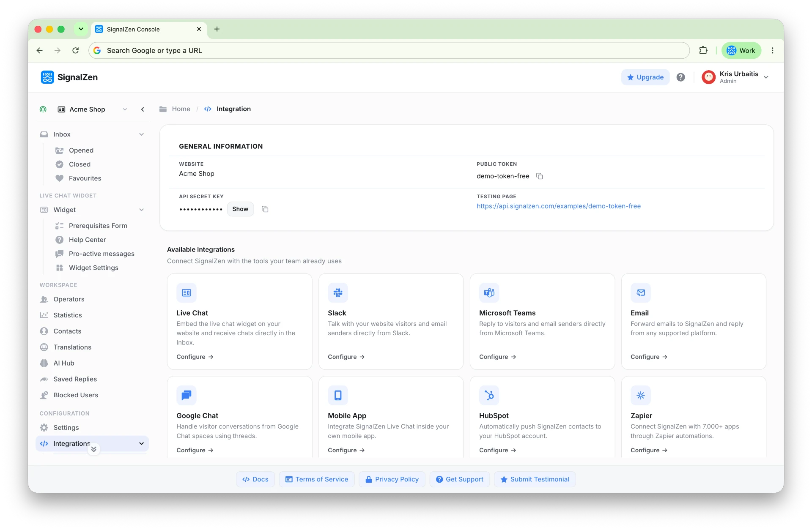This screenshot has width=812, height=530.
Task: Click the Live Chat integration icon
Action: [187, 292]
